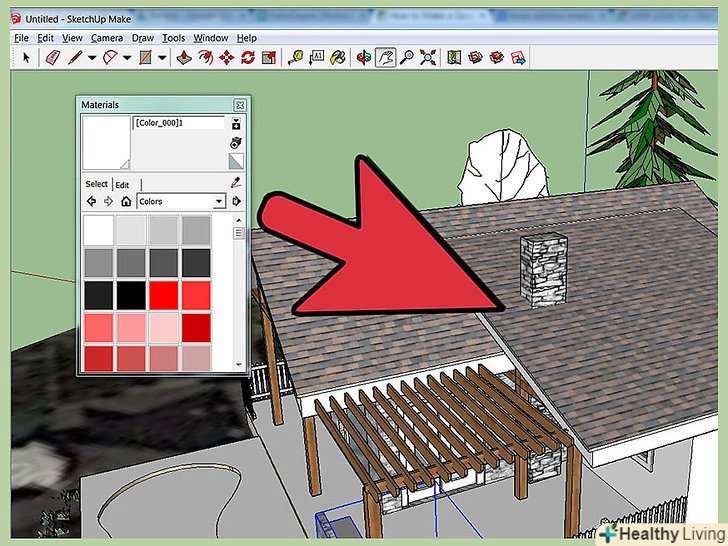The width and height of the screenshot is (728, 546).
Task: Activate the Line pencil tool
Action: (x=75, y=58)
